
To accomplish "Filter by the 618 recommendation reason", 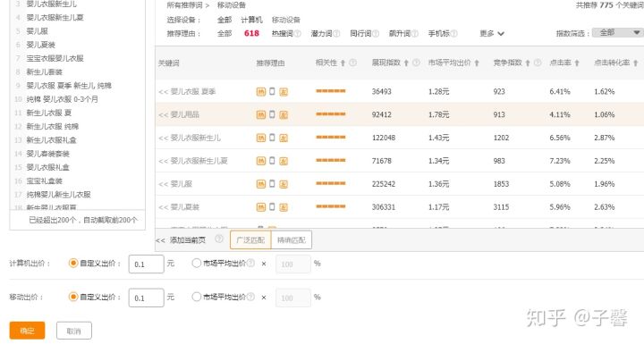I will [x=251, y=33].
